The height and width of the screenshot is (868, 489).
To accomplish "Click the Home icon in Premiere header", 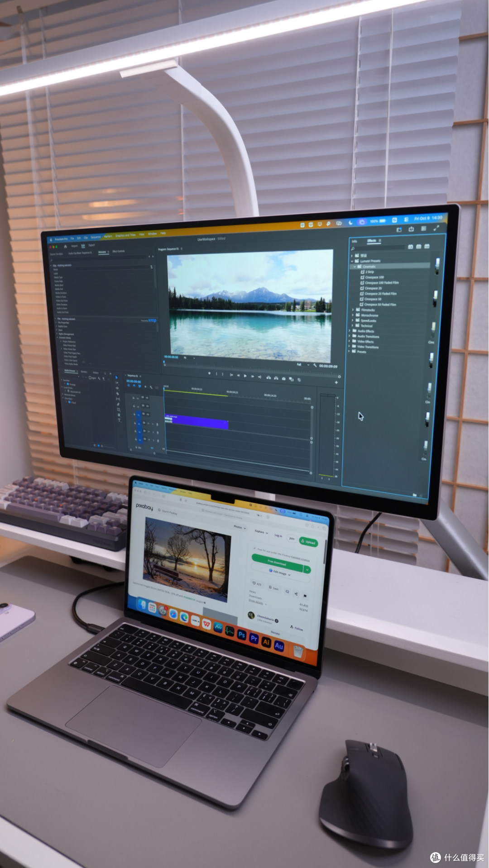I will (x=65, y=246).
